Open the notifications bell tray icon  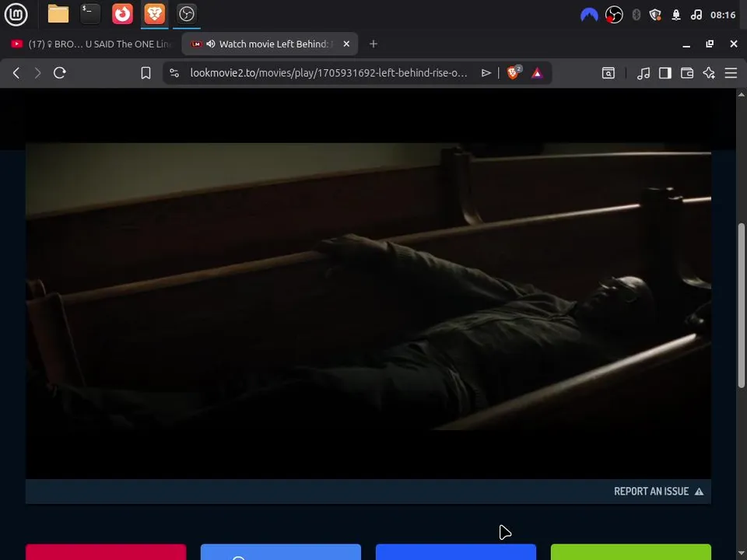(676, 16)
